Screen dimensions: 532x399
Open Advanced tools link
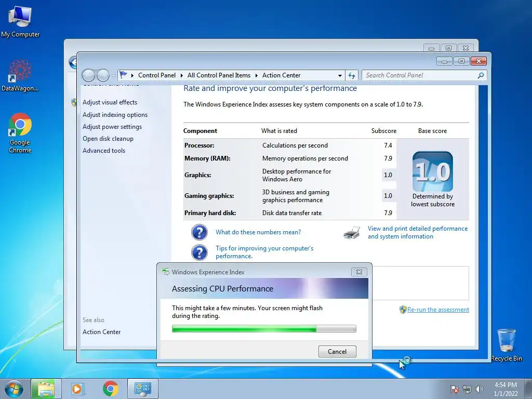click(104, 151)
